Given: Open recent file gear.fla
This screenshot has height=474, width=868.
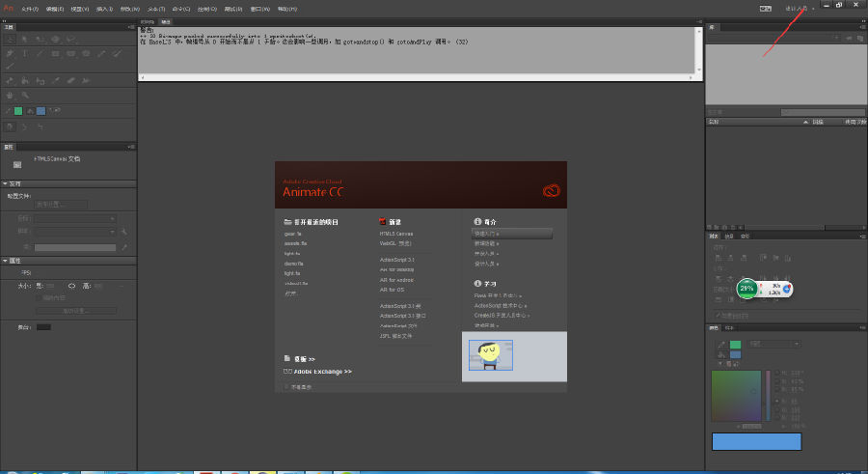Looking at the screenshot, I should [x=293, y=234].
